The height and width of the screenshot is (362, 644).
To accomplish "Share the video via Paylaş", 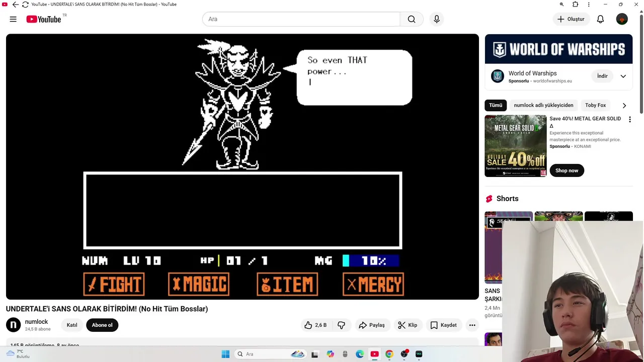I will click(372, 325).
